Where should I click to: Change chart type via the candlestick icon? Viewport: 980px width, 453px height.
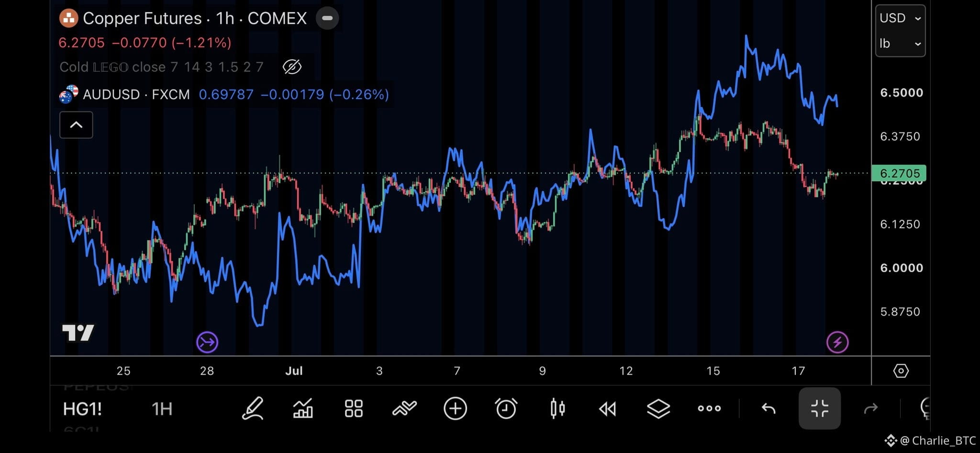pos(557,409)
